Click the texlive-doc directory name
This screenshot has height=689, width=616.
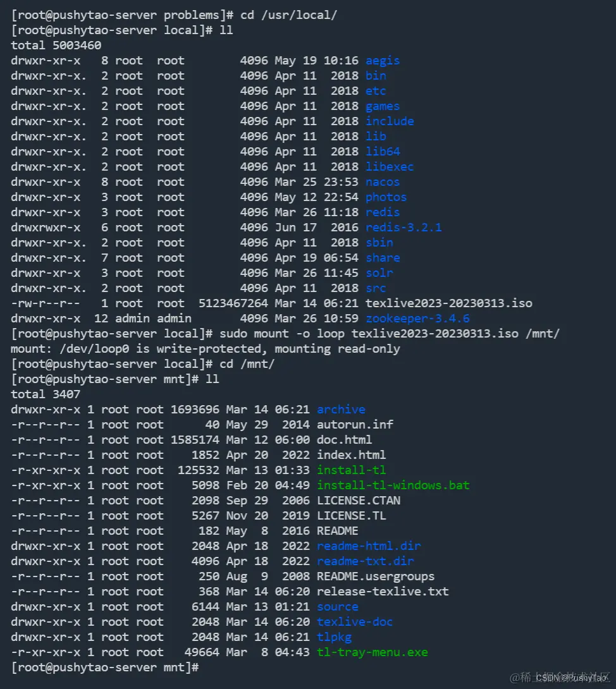pyautogui.click(x=355, y=622)
